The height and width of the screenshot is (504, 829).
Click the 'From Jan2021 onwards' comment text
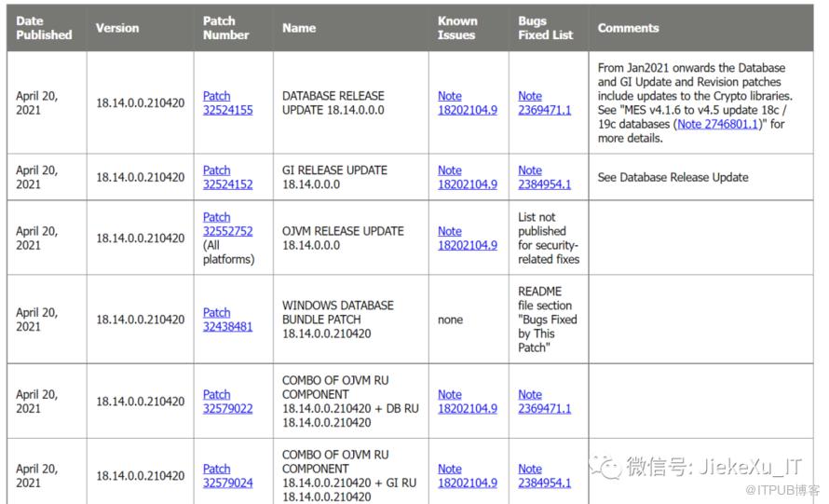[695, 102]
